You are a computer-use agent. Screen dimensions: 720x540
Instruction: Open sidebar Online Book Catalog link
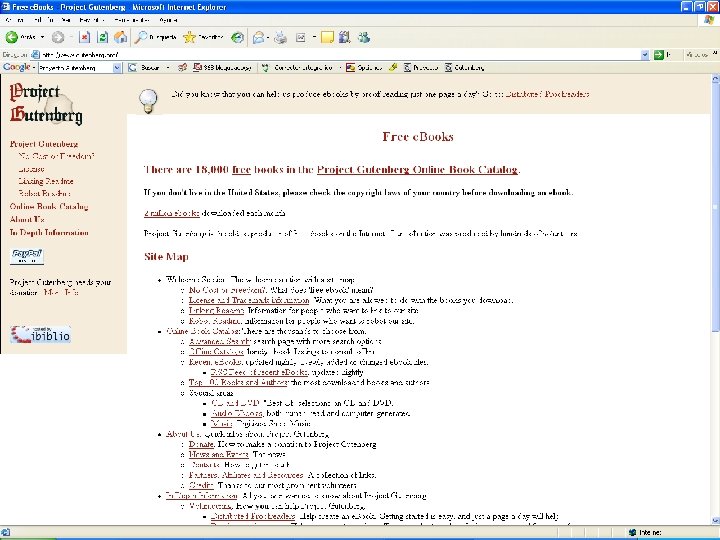(x=49, y=207)
